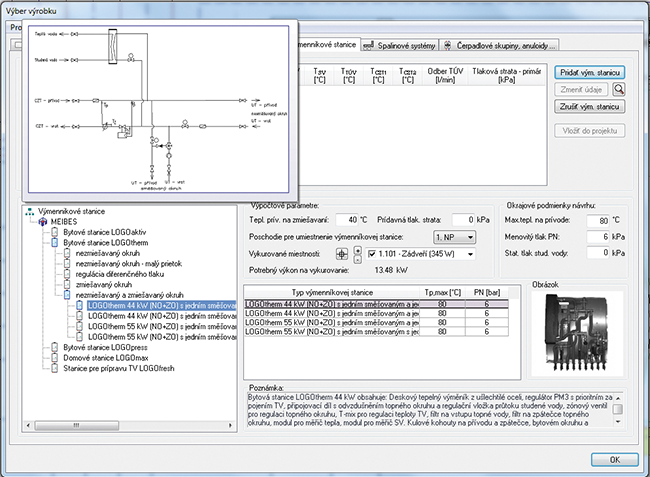Click the Výmenníkové stanice root tree icon
This screenshot has width=650, height=477.
[29, 211]
